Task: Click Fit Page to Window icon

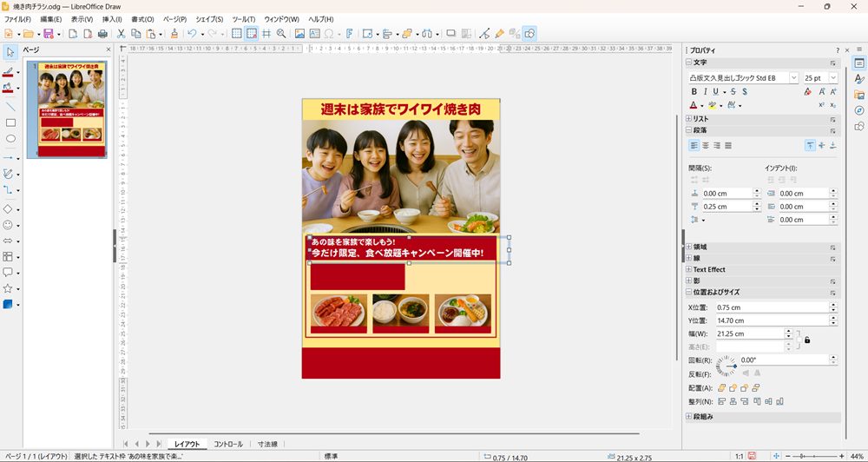Action: point(777,457)
